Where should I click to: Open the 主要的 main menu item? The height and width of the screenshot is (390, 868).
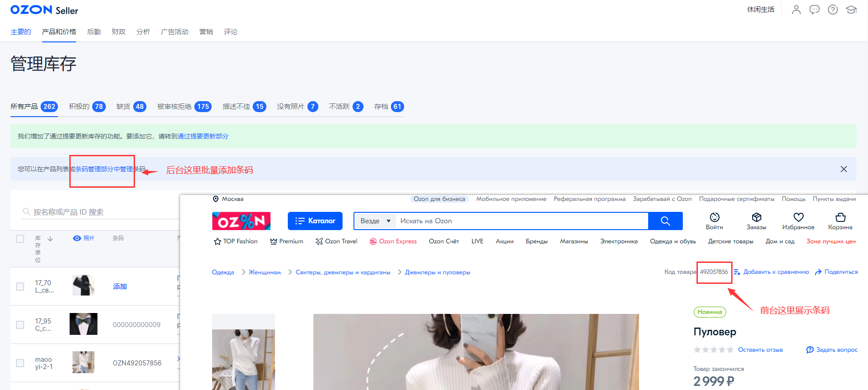coord(21,32)
